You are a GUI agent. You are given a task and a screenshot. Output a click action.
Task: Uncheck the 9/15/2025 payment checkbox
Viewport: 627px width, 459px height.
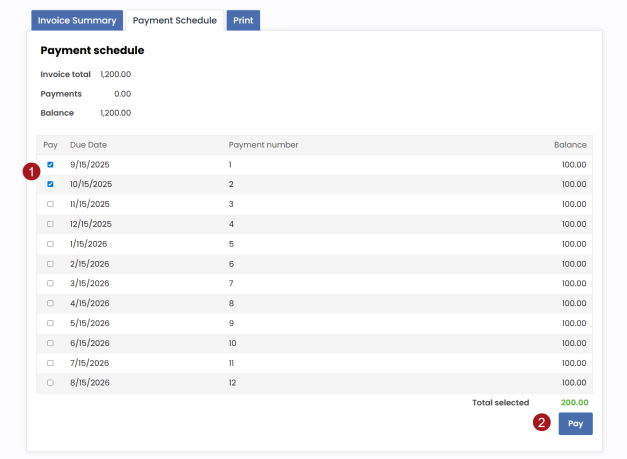[50, 165]
